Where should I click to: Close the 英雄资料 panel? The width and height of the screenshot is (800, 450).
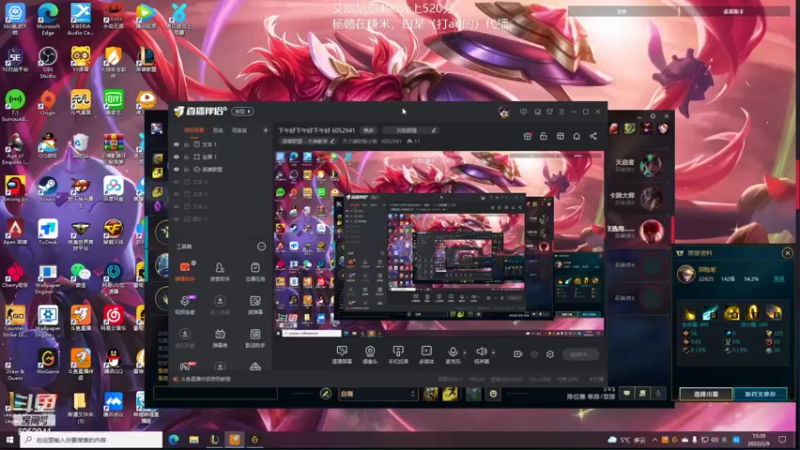pyautogui.click(x=787, y=253)
